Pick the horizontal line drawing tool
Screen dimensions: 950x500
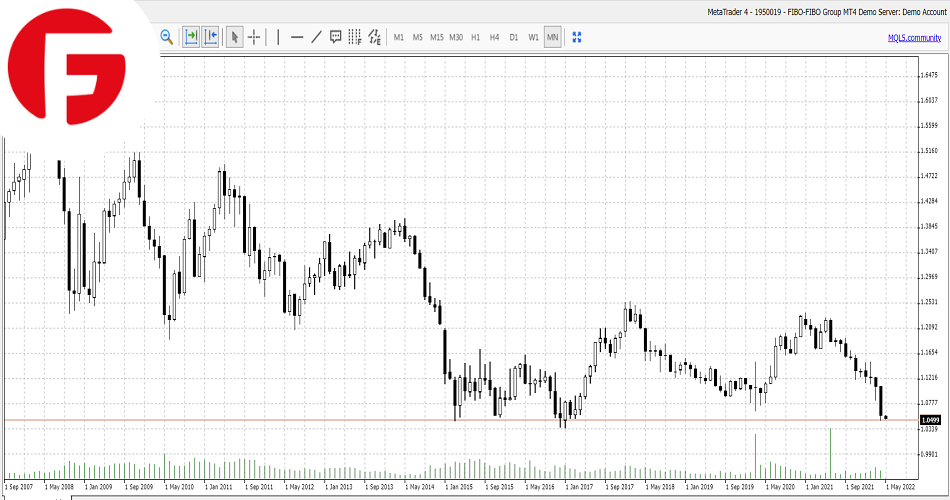point(297,37)
